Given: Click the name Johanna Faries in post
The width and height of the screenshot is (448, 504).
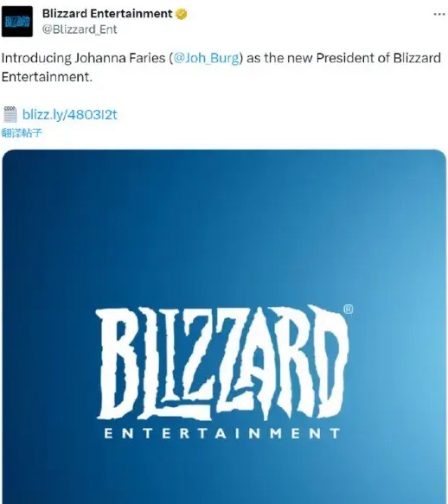Looking at the screenshot, I should click(x=120, y=58).
